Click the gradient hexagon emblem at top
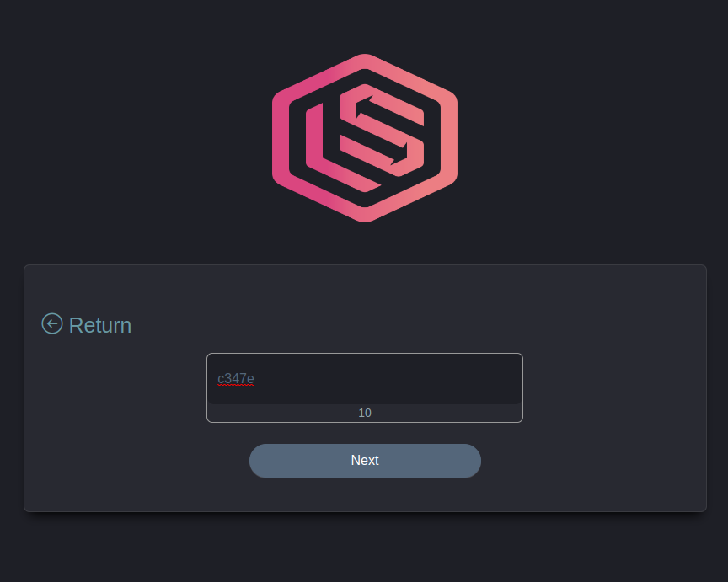Image resolution: width=728 pixels, height=582 pixels. coord(365,138)
